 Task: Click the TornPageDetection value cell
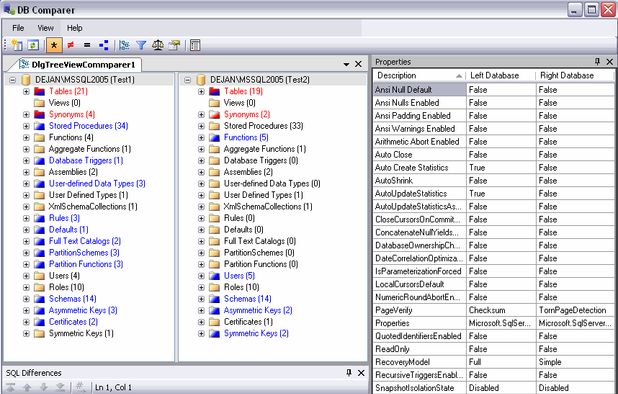(x=575, y=310)
